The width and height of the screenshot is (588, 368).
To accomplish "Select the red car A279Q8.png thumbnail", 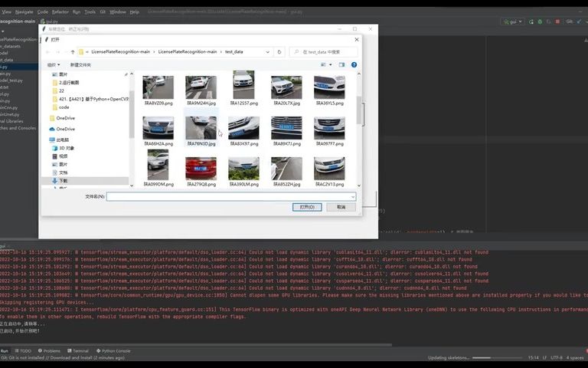I will (201, 172).
